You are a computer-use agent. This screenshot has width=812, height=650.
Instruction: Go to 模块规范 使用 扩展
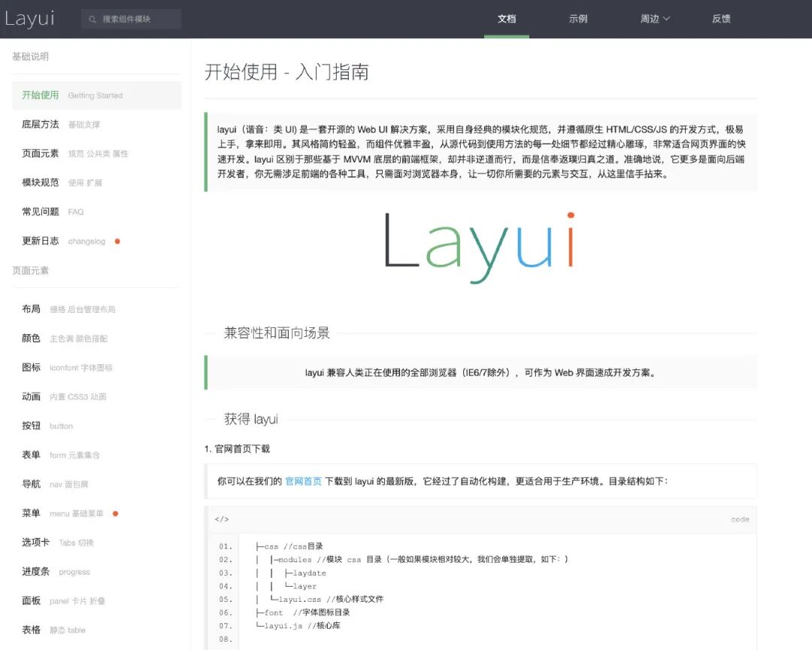point(96,183)
